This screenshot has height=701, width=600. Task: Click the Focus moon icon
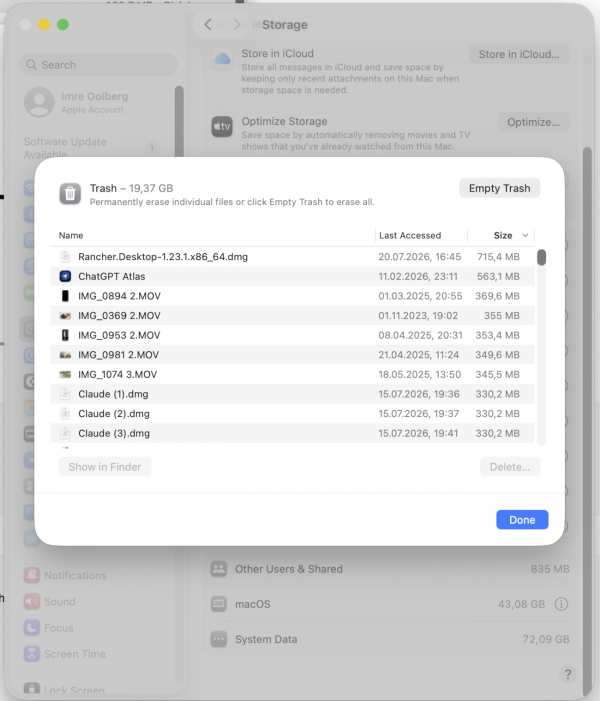[x=32, y=628]
